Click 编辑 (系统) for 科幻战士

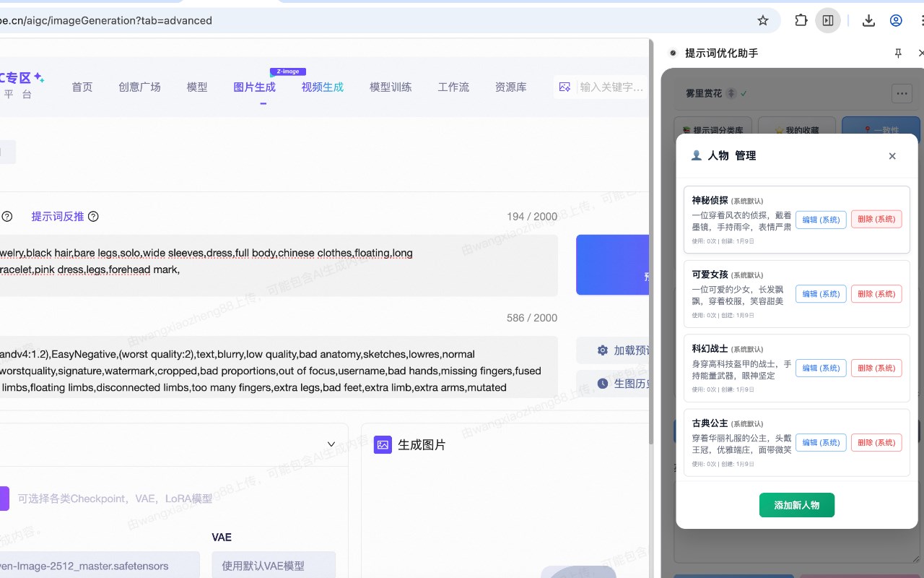(821, 368)
